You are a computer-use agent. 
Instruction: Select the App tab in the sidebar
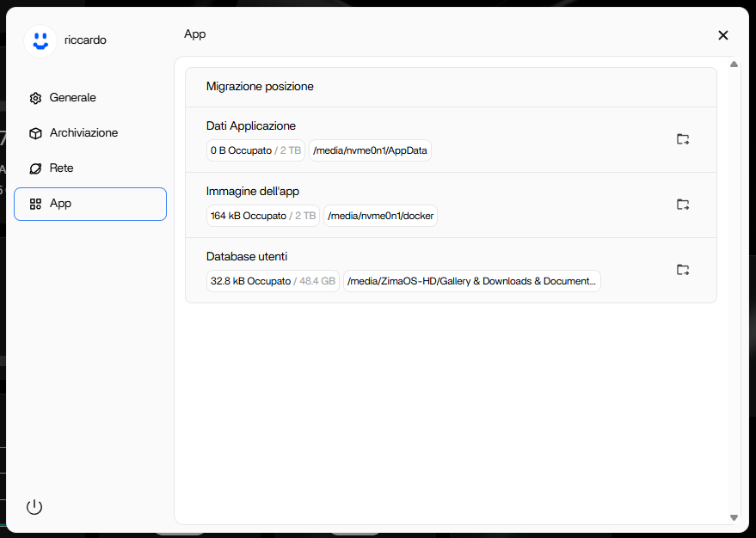pyautogui.click(x=90, y=204)
